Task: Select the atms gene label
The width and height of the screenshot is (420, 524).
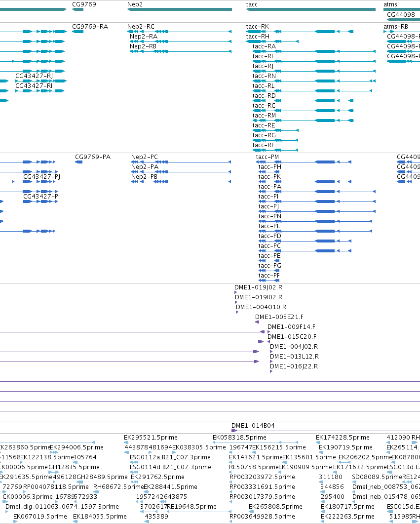Action: (390, 4)
